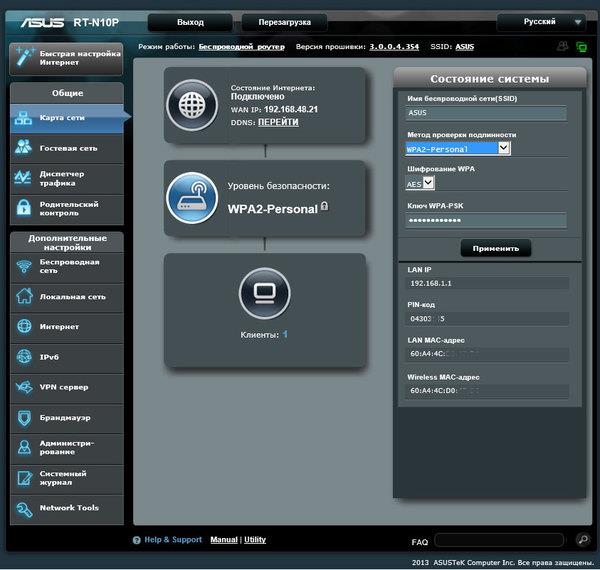The width and height of the screenshot is (600, 570).
Task: Click the PIN-код value field
Action: click(x=487, y=319)
